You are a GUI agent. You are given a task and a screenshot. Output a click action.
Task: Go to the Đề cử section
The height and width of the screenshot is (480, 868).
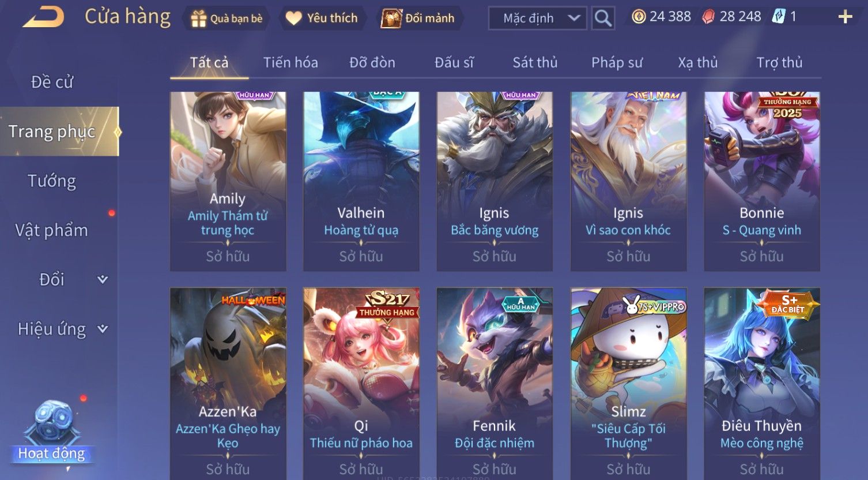[52, 82]
